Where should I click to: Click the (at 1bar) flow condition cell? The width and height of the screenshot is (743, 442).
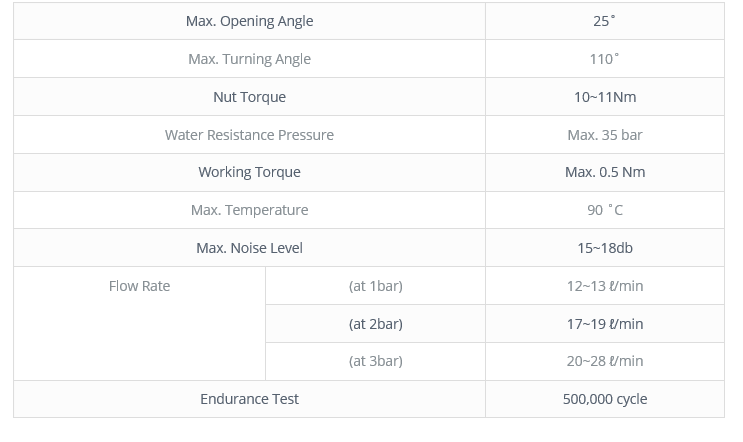(x=376, y=286)
